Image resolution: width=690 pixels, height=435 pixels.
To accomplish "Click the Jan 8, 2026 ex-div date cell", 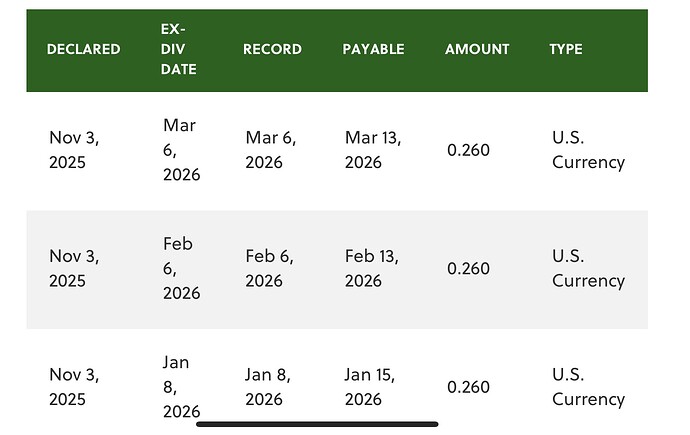I will (x=181, y=386).
